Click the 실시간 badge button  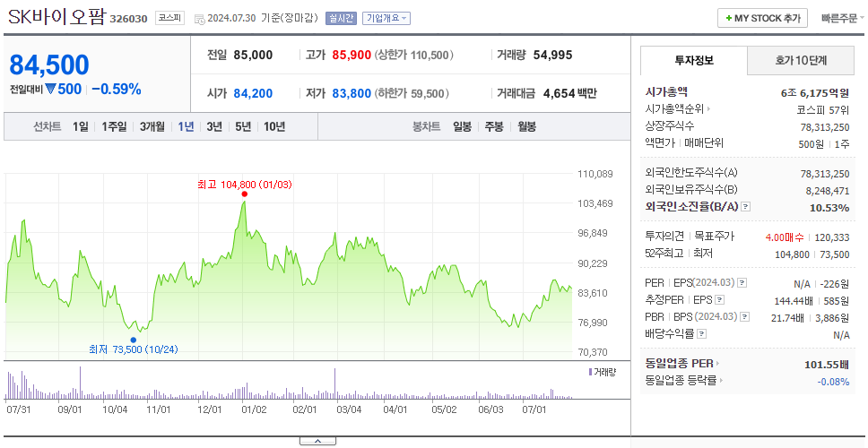click(341, 18)
